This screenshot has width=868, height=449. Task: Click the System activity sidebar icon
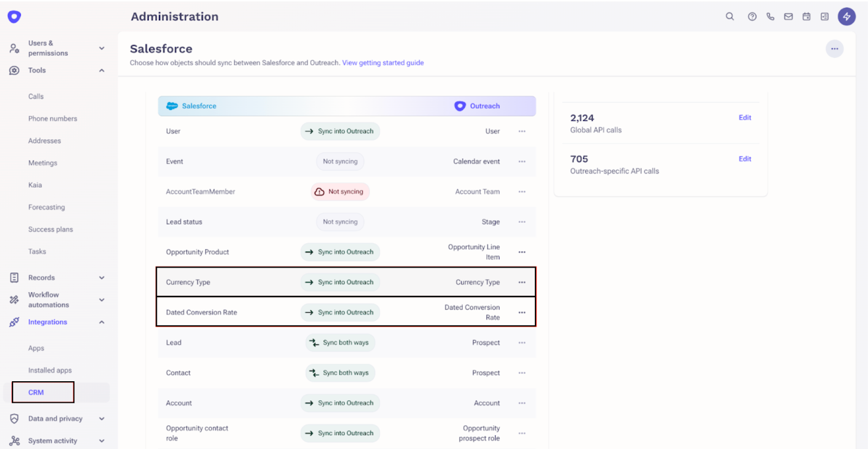pyautogui.click(x=15, y=441)
